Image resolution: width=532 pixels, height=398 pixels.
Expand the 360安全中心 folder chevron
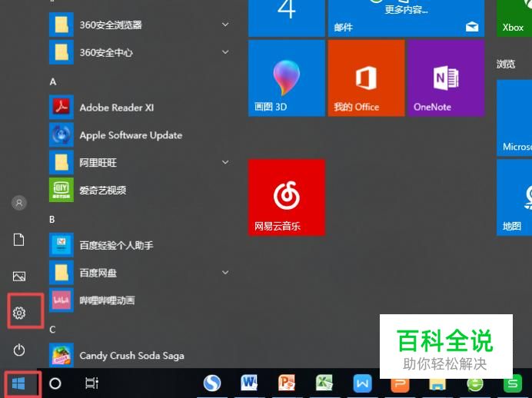point(225,52)
